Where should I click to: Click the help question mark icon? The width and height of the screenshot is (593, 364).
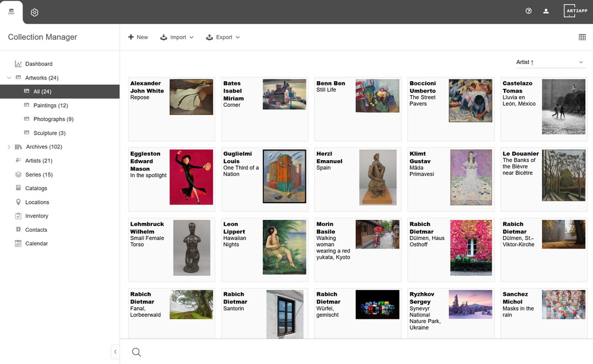tap(528, 11)
